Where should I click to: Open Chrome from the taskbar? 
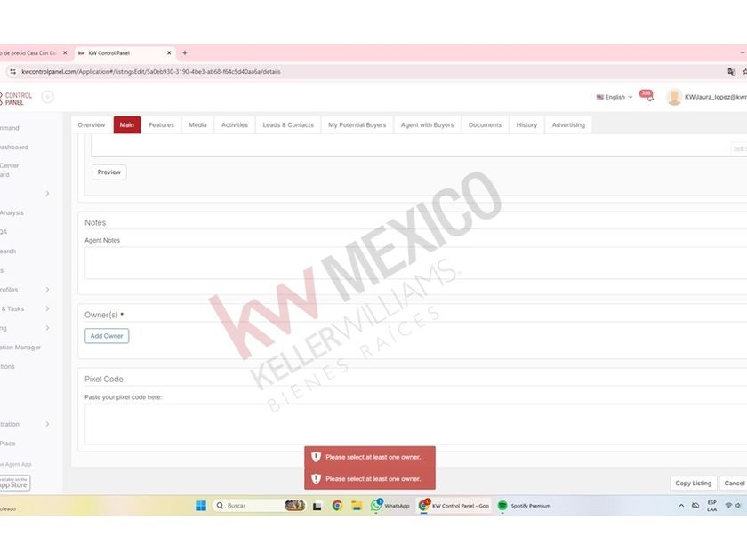(337, 506)
